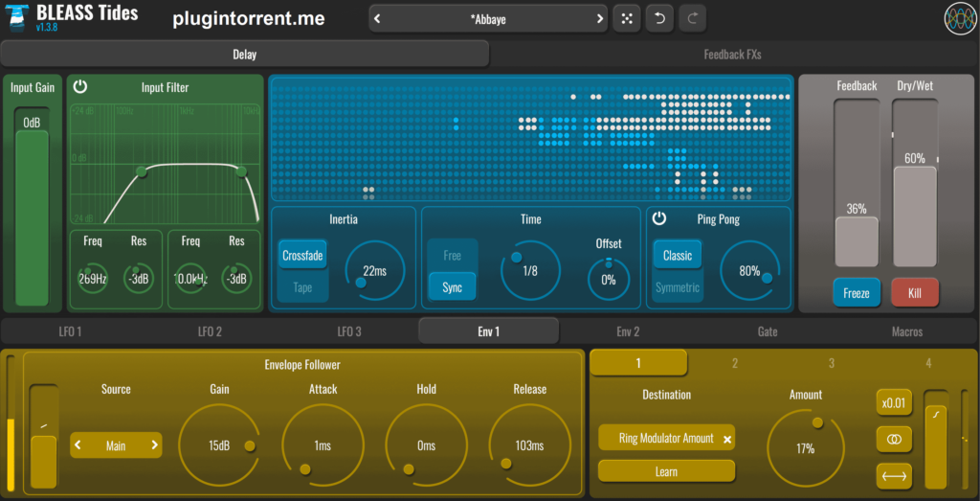This screenshot has width=980, height=501.
Task: Click the delay dot-matrix visualizer
Action: click(x=530, y=139)
